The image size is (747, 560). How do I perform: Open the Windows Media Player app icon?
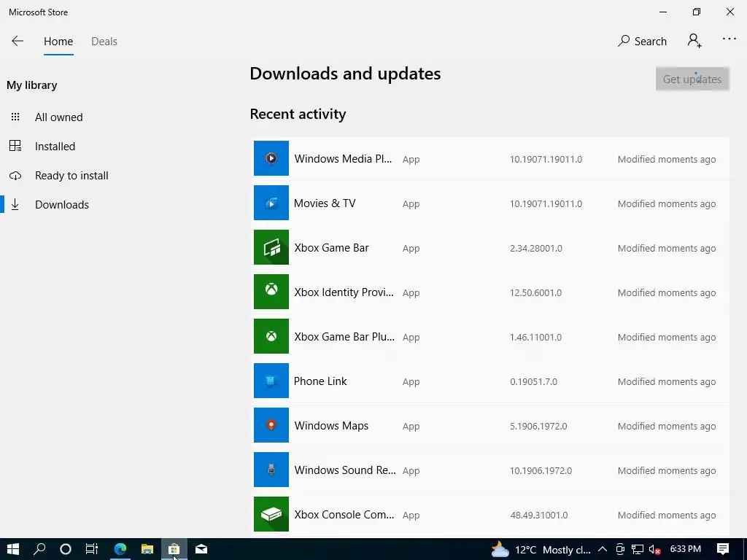271,158
